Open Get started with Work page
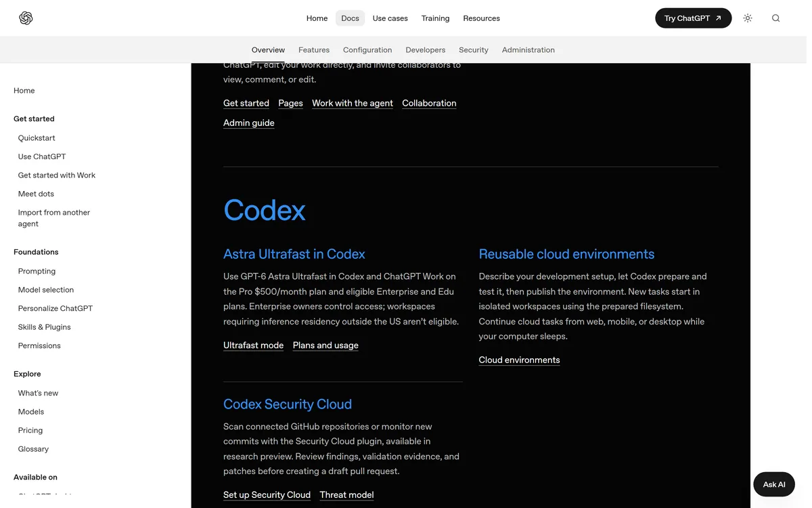The image size is (812, 508). point(57,175)
